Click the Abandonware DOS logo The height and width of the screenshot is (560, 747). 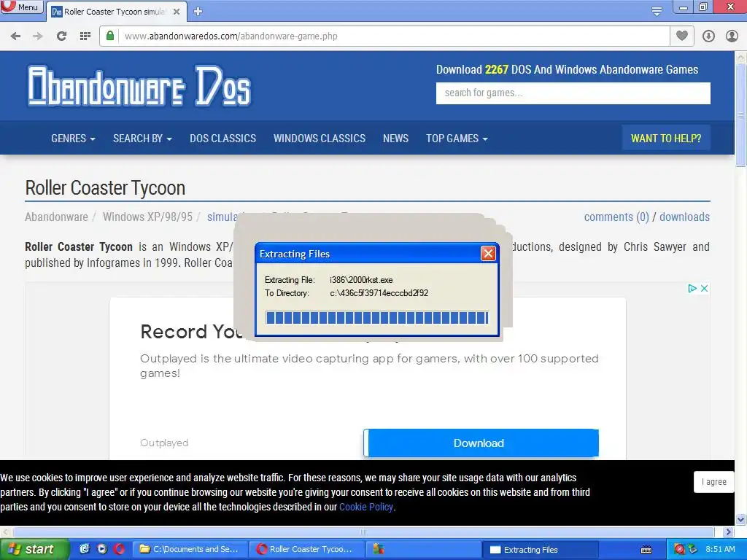point(139,86)
